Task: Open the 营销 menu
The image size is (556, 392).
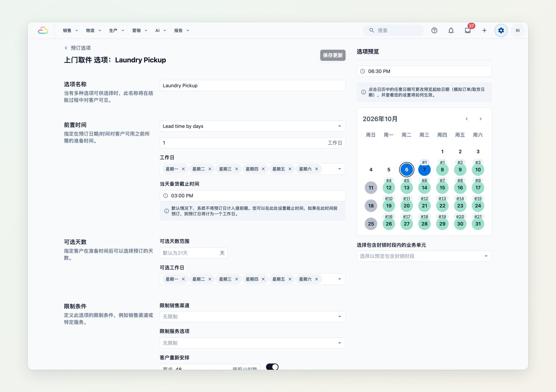Action: pyautogui.click(x=140, y=31)
